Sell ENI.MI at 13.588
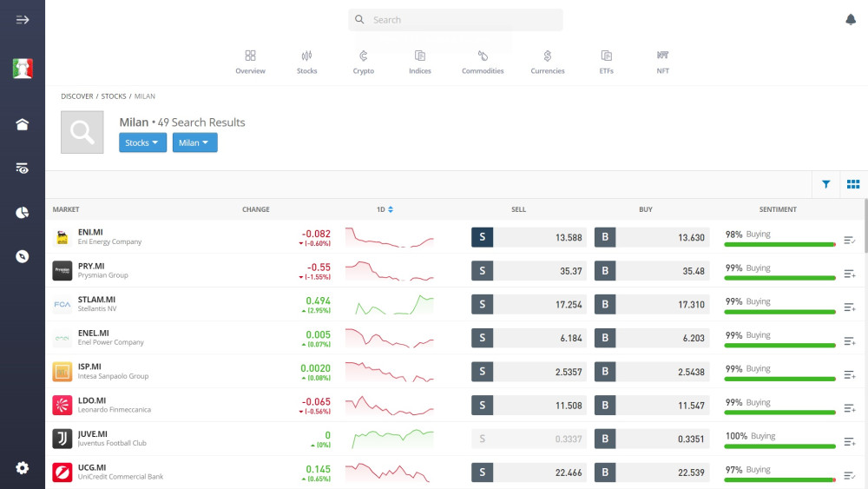Viewport: 868px width, 489px height. click(529, 237)
